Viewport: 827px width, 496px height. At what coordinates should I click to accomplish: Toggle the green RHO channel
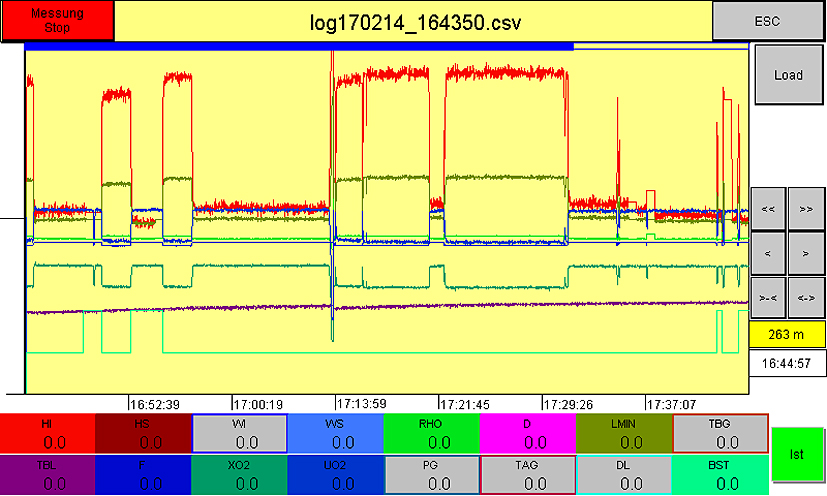(431, 433)
